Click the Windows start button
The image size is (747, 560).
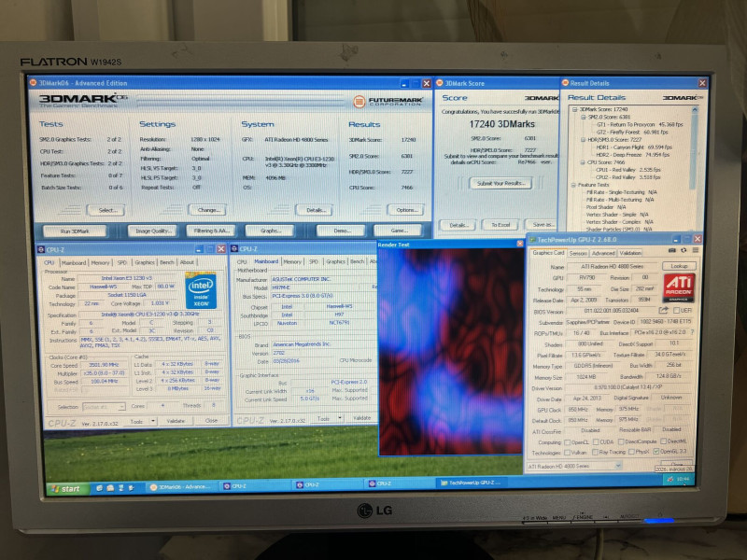[x=68, y=488]
